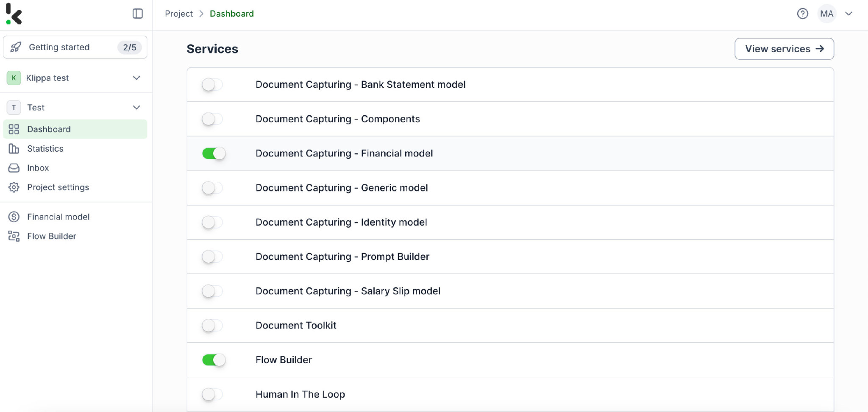868x412 pixels.
Task: Click the Klippa logo icon
Action: pyautogui.click(x=14, y=14)
